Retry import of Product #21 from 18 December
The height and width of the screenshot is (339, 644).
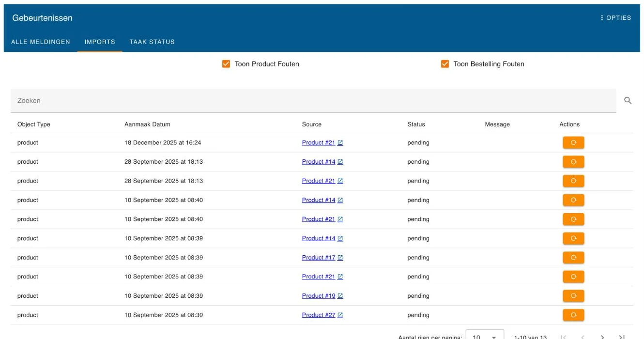(x=573, y=143)
